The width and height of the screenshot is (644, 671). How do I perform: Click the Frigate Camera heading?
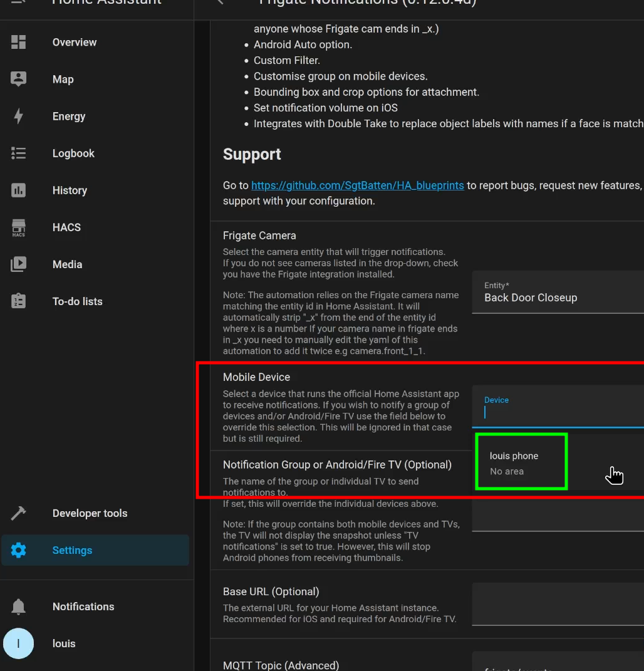coord(259,236)
